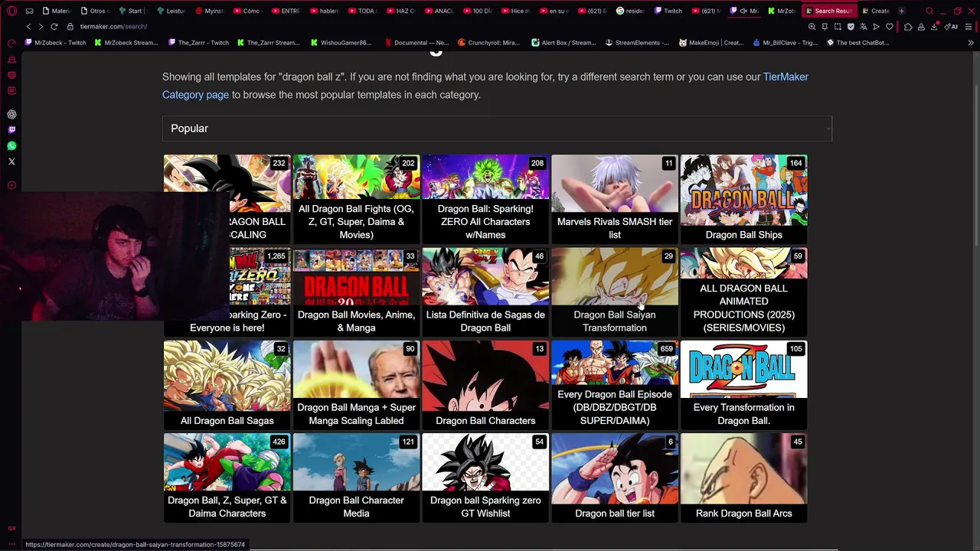Open All Dragon Ball Fights template

tap(356, 199)
